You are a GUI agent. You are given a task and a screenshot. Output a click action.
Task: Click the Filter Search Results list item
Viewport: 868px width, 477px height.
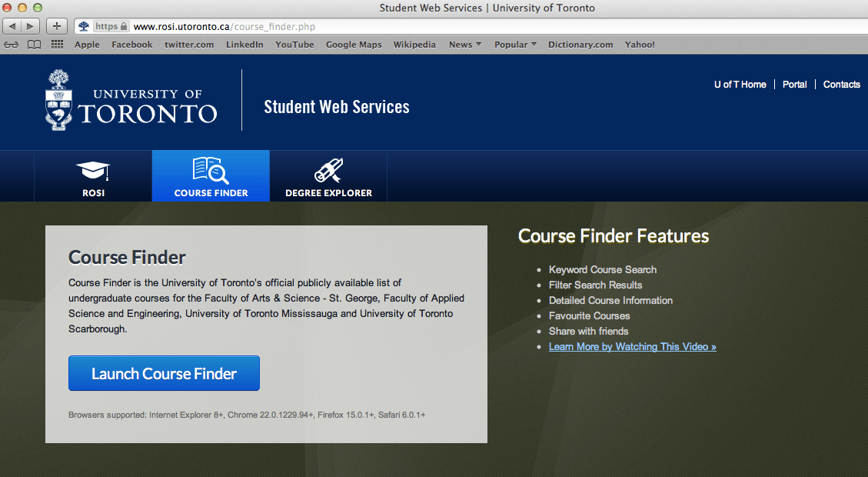pos(595,285)
